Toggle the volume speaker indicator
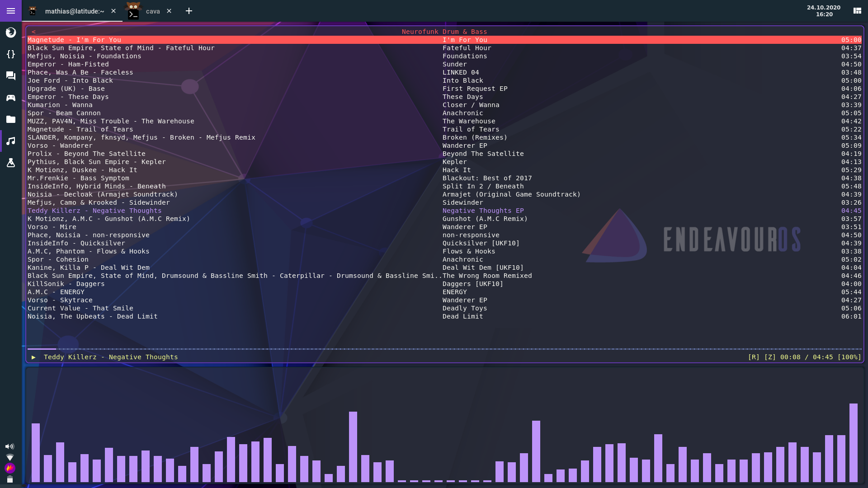The width and height of the screenshot is (868, 488). point(10,446)
